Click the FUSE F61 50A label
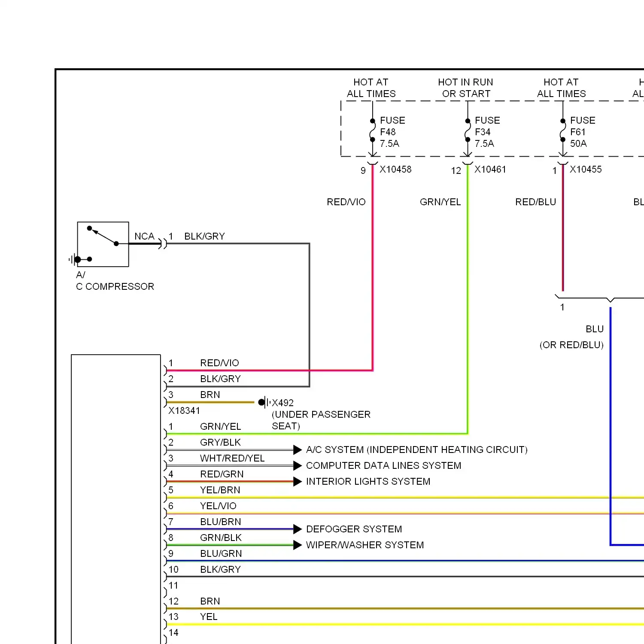 (583, 132)
